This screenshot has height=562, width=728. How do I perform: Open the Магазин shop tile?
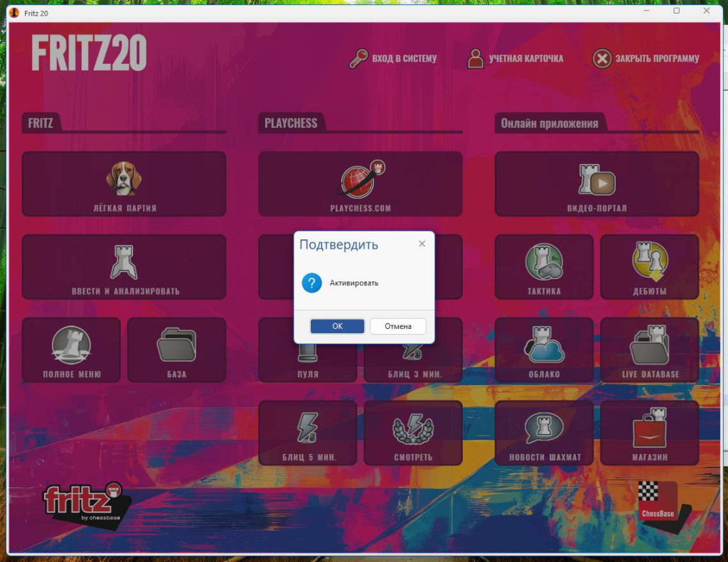(x=650, y=433)
